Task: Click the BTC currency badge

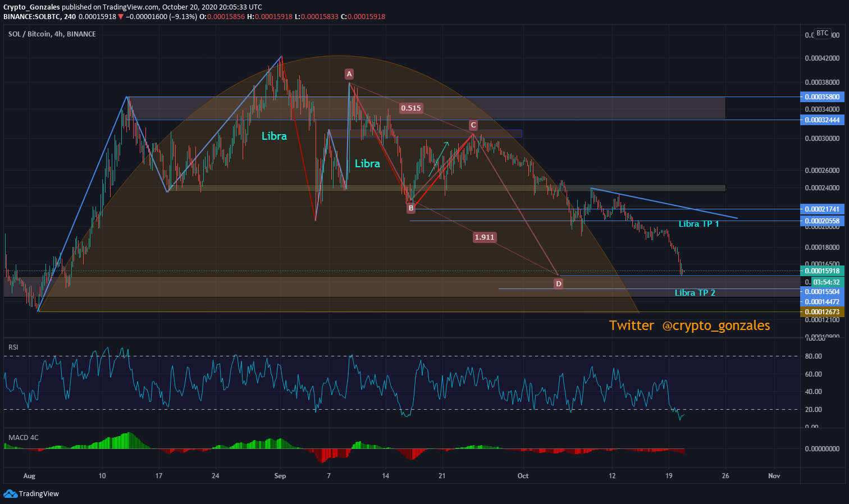Action: [823, 33]
